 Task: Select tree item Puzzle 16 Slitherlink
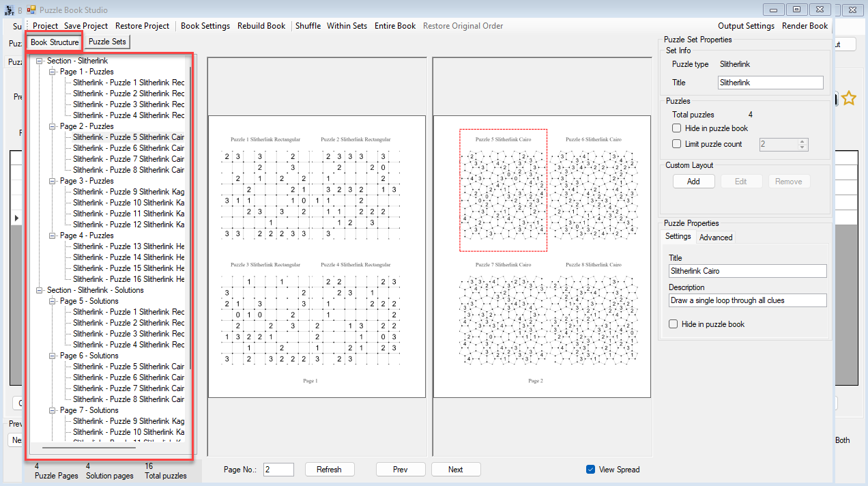point(128,279)
